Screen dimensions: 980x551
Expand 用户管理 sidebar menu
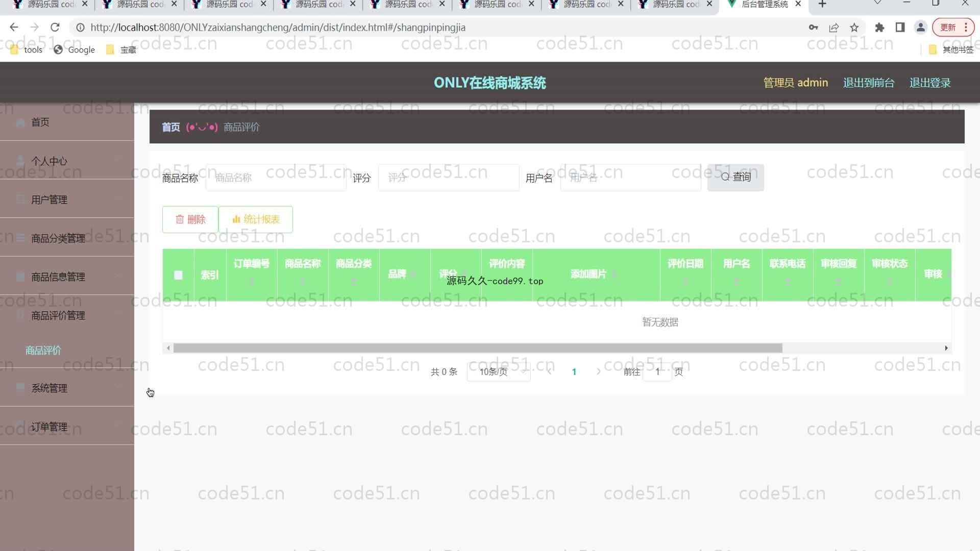[67, 199]
